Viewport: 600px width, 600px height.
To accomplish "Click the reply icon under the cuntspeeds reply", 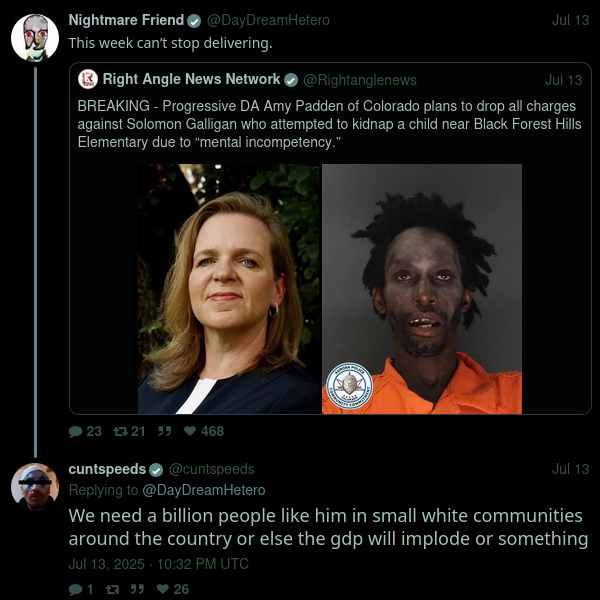I will [x=75, y=589].
